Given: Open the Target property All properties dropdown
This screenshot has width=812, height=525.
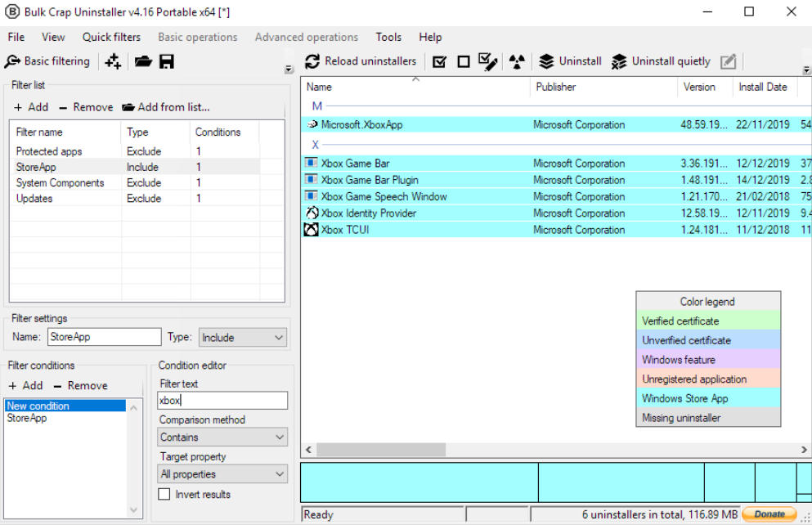Looking at the screenshot, I should point(222,474).
